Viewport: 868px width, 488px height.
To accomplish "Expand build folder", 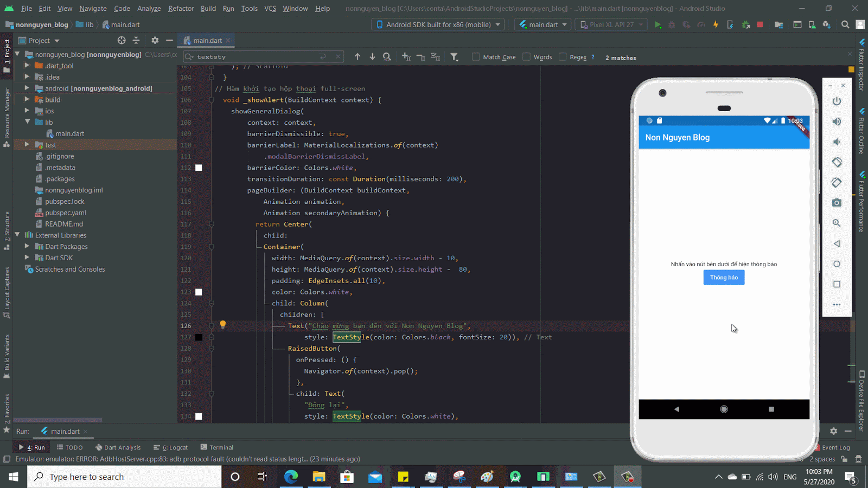I will point(27,99).
